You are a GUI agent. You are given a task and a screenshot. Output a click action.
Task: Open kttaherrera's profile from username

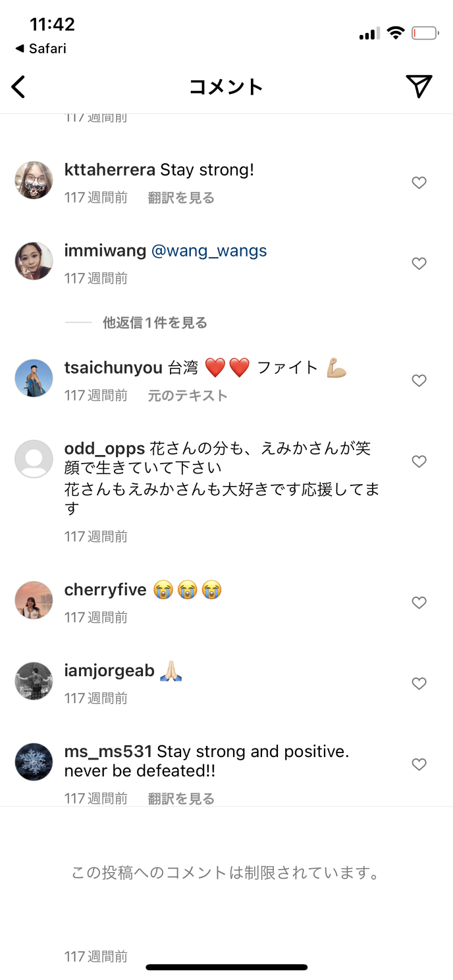(110, 170)
